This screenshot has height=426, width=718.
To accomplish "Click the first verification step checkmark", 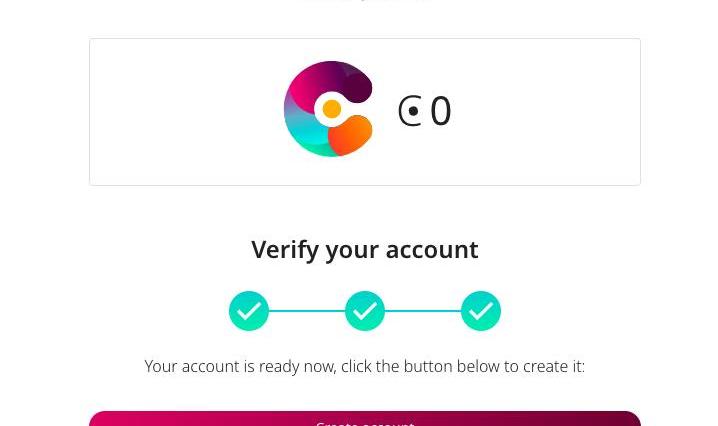I will click(249, 311).
